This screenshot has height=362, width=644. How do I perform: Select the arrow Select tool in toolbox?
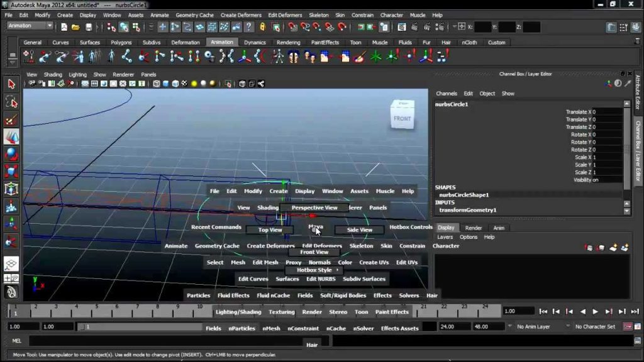[x=11, y=84]
